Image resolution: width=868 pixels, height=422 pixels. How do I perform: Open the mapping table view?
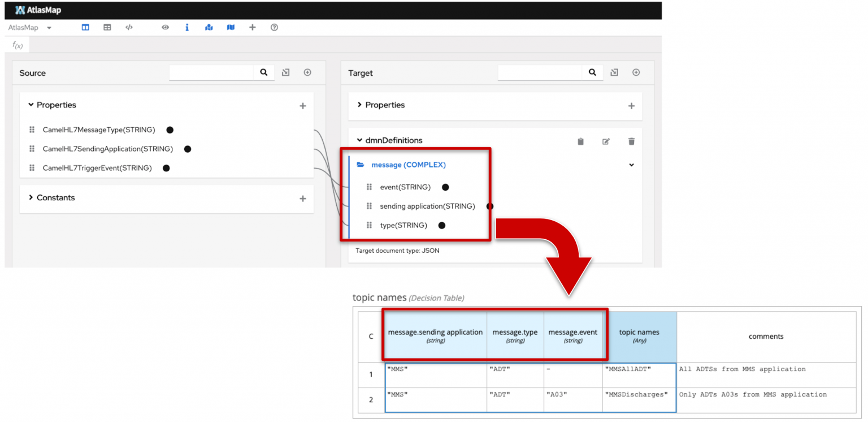[x=107, y=27]
